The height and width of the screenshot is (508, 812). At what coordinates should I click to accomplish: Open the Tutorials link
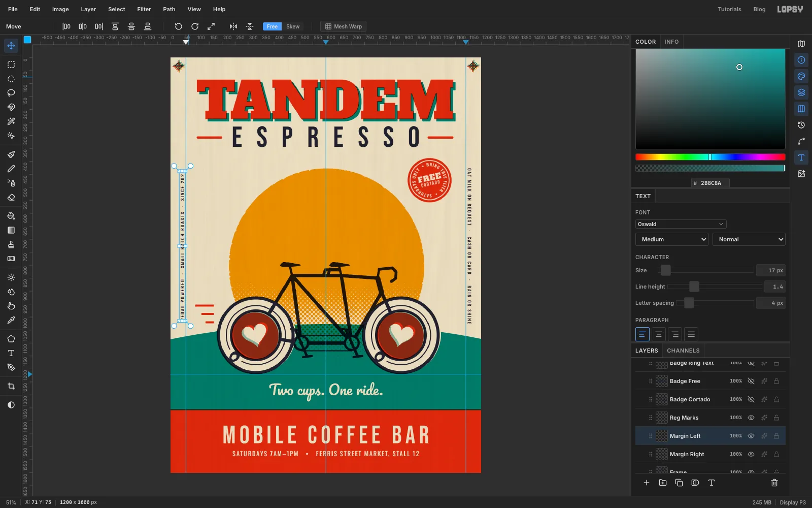click(729, 9)
